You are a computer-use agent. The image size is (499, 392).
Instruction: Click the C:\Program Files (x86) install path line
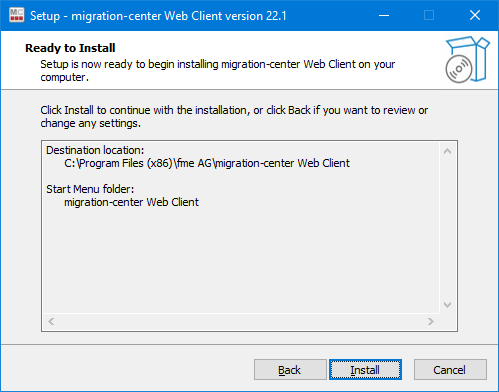pos(207,163)
